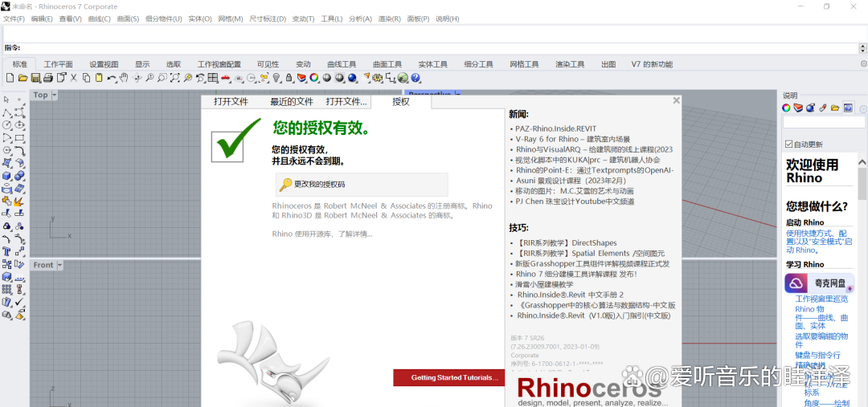Open the 曲线(C) menu
The image size is (868, 407).
99,18
